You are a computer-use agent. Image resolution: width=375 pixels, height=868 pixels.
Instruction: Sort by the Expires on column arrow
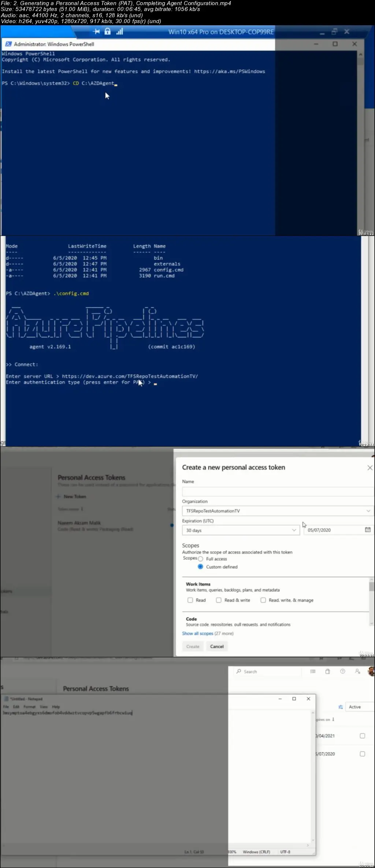(x=333, y=719)
